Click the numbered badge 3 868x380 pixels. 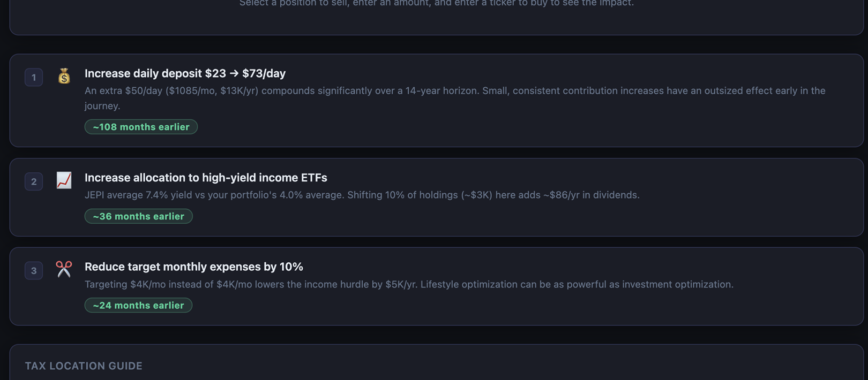(x=33, y=270)
